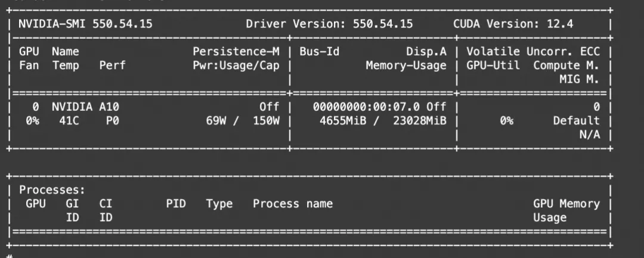Click the Processes: section label
The width and height of the screenshot is (644, 258).
coord(52,189)
